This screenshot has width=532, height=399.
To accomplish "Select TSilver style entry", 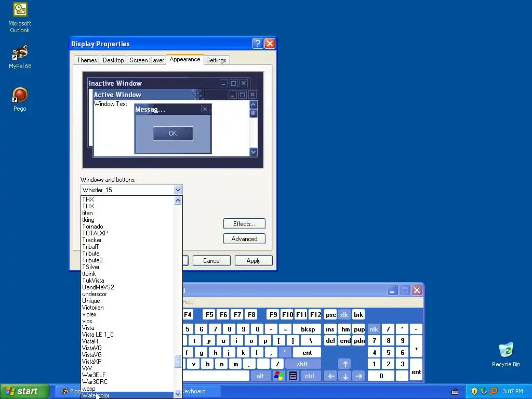I will tap(127, 267).
